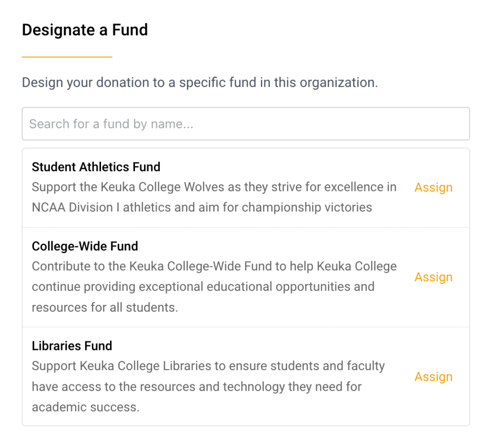Click the College-Wide Fund list row

coord(215,277)
